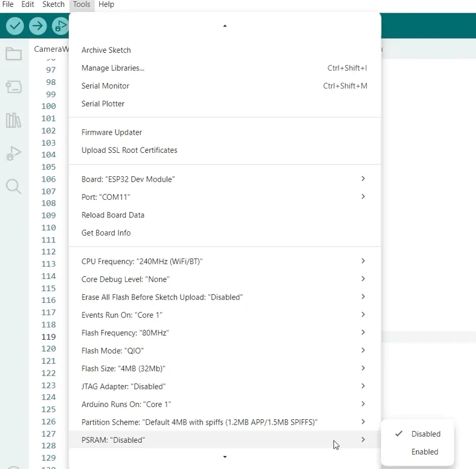Open the Help menu
The width and height of the screenshot is (476, 469).
pos(106,4)
